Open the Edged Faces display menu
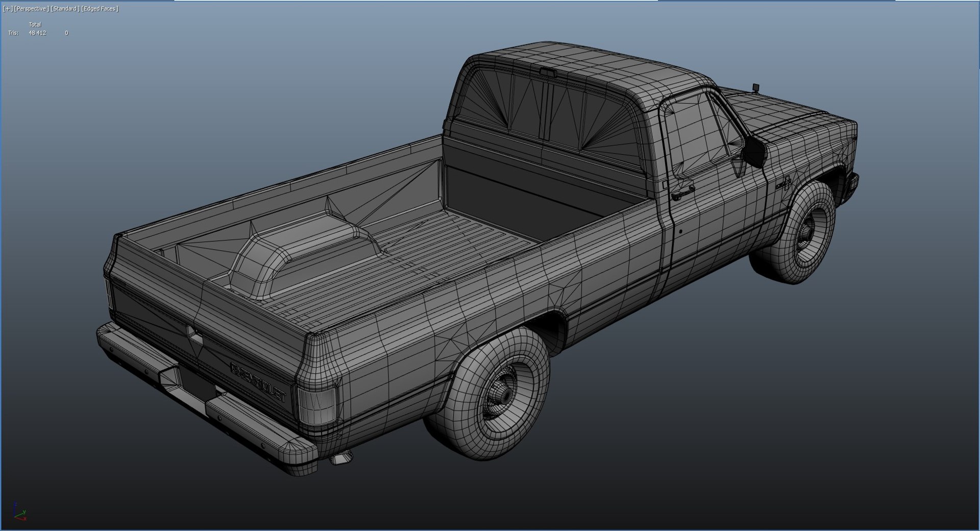The image size is (980, 531). 100,9
